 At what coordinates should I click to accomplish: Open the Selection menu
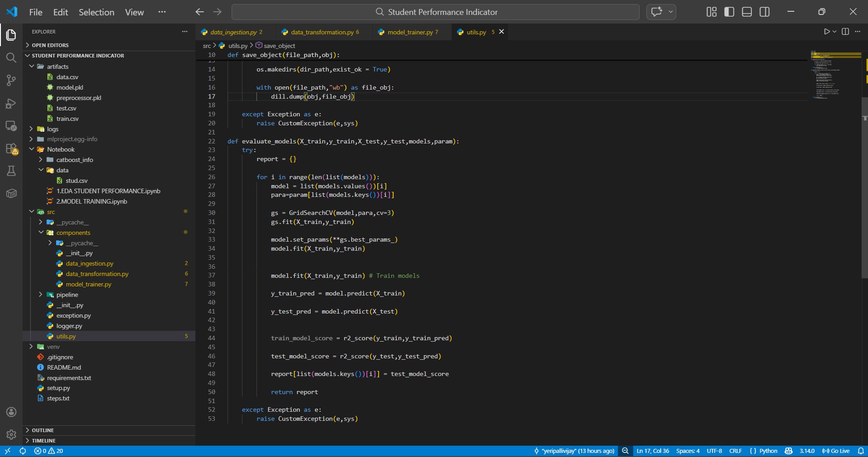coord(96,12)
